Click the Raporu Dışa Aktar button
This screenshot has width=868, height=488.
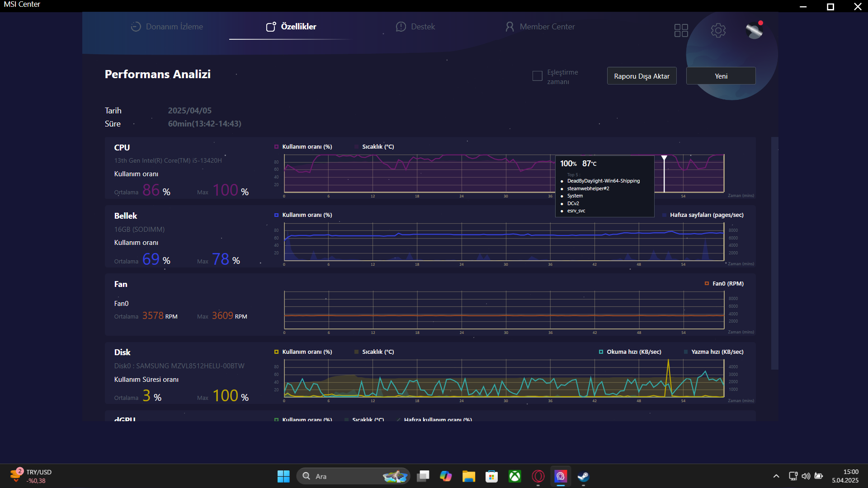pos(642,76)
